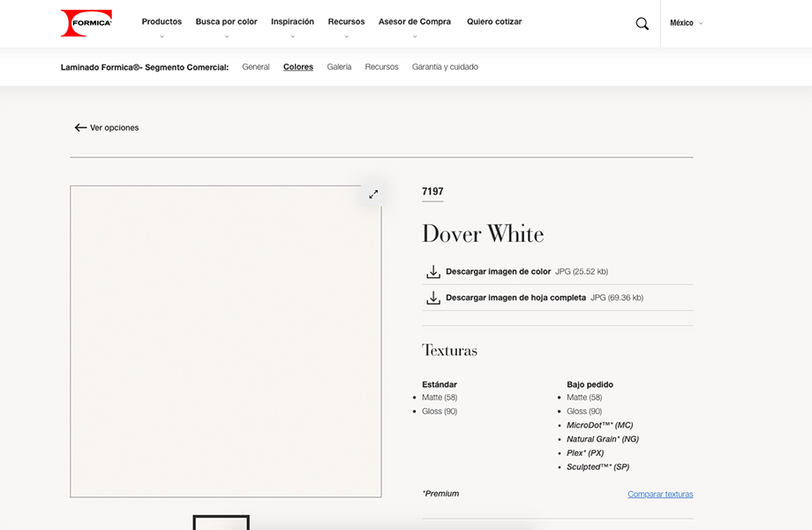Click Gloss (90) under Bajo pedido
The image size is (812, 530).
pyautogui.click(x=584, y=412)
